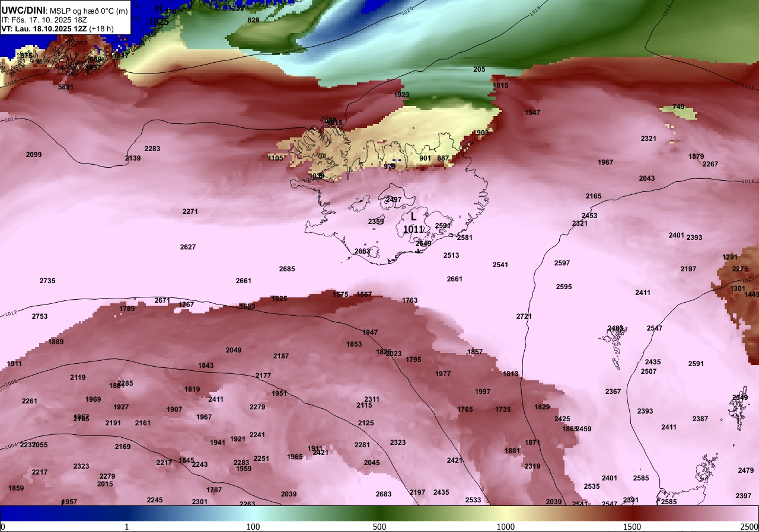The height and width of the screenshot is (532, 759).
Task: Click the height value 1547
Action: [532, 113]
